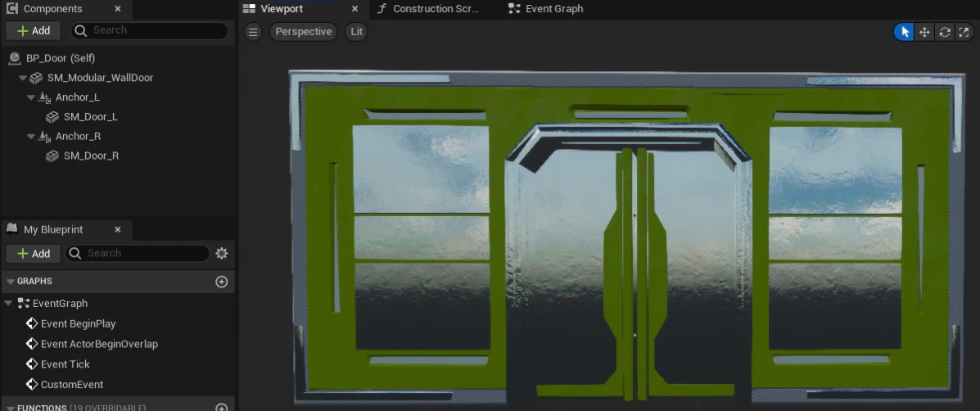Click the SM_Door_R mesh icon
The image size is (980, 411).
(x=52, y=156)
